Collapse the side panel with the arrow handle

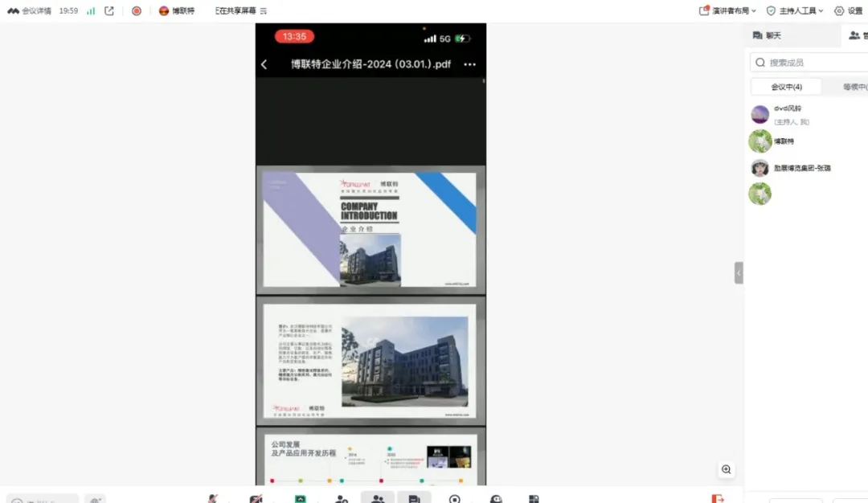[x=739, y=273]
